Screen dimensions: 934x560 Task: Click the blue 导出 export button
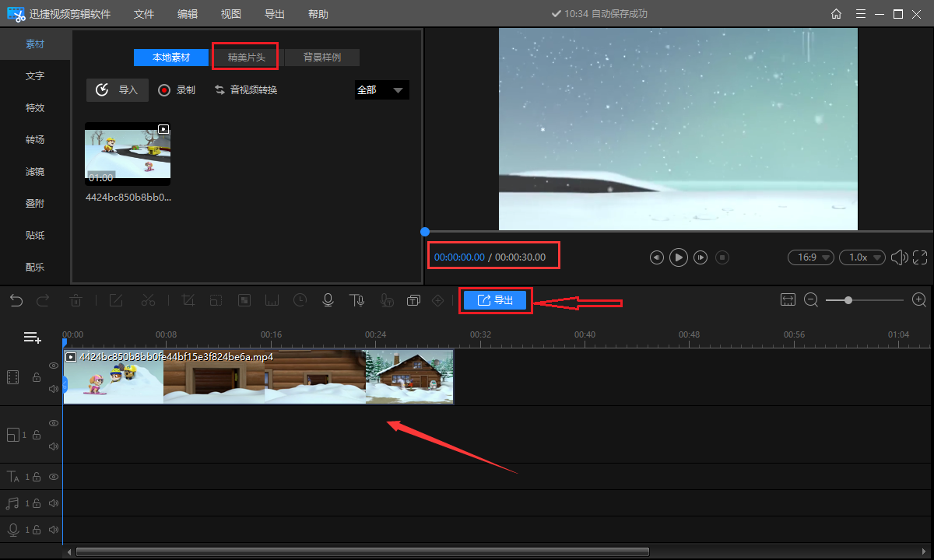coord(496,300)
